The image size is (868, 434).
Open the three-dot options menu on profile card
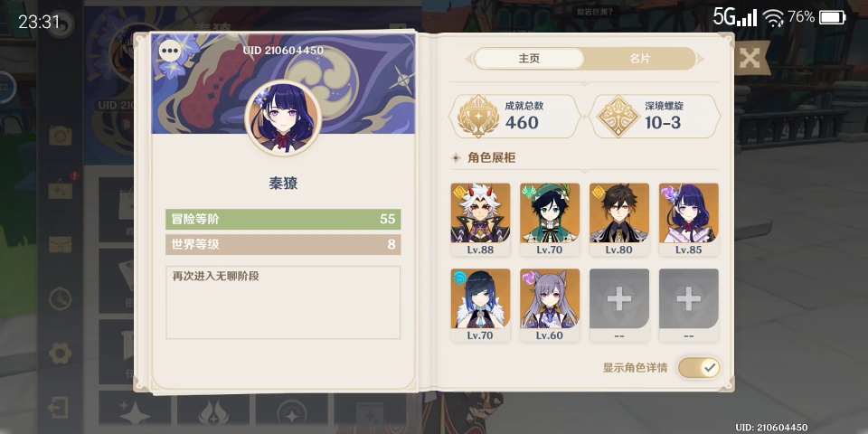169,52
